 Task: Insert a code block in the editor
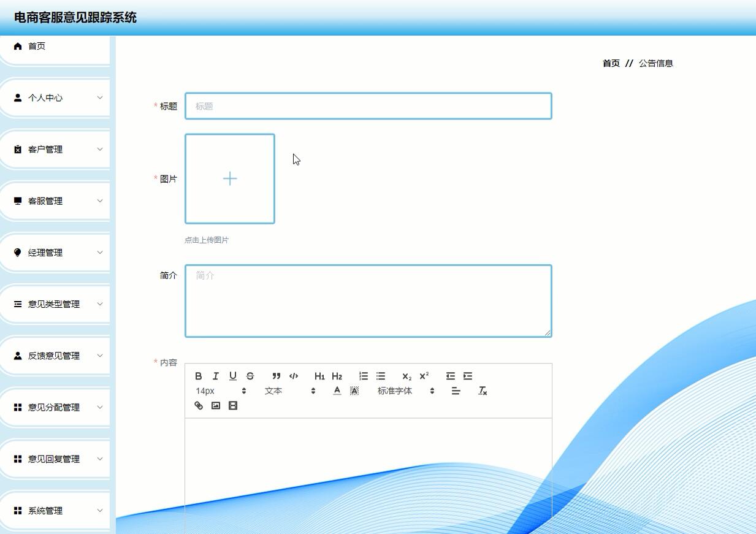294,376
